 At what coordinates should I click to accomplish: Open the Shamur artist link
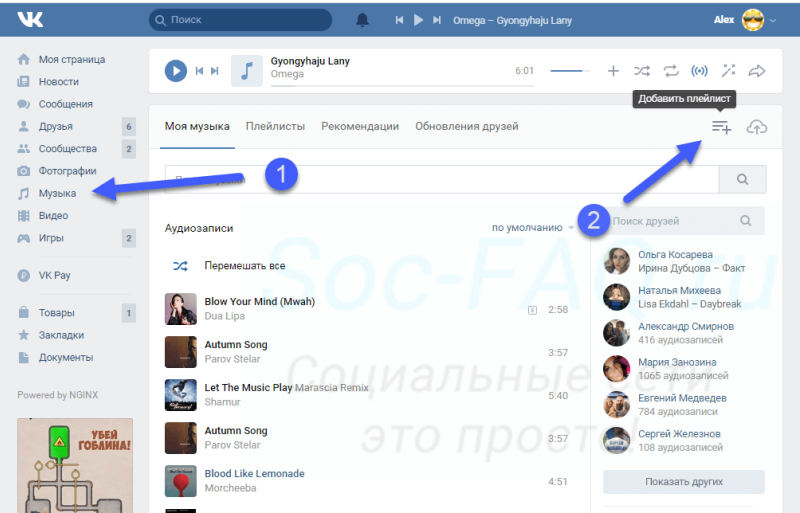222,402
